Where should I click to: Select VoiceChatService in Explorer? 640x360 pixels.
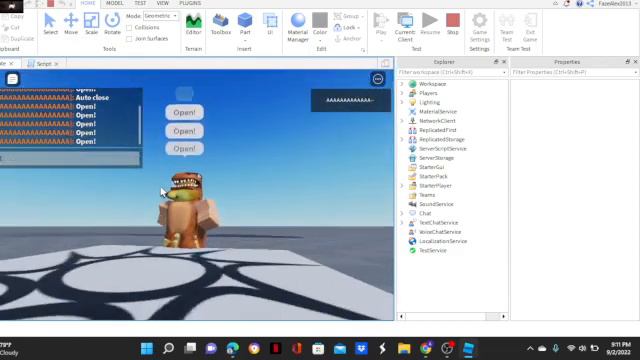[440, 232]
